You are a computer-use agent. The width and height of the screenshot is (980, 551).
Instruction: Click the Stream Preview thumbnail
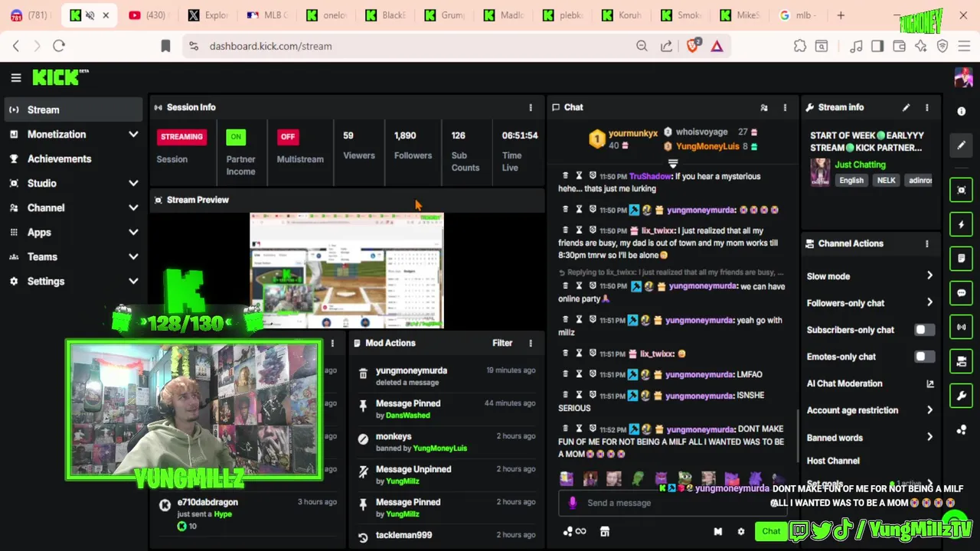pyautogui.click(x=347, y=271)
